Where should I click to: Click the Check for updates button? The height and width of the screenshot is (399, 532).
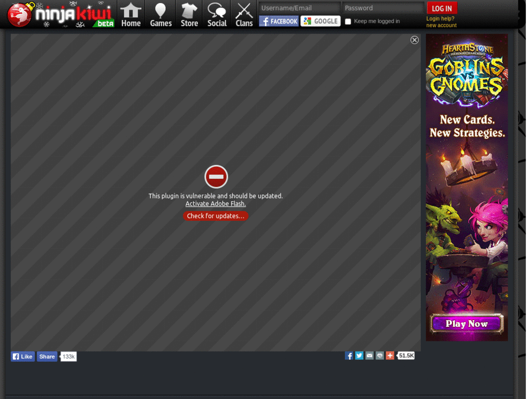pos(216,216)
